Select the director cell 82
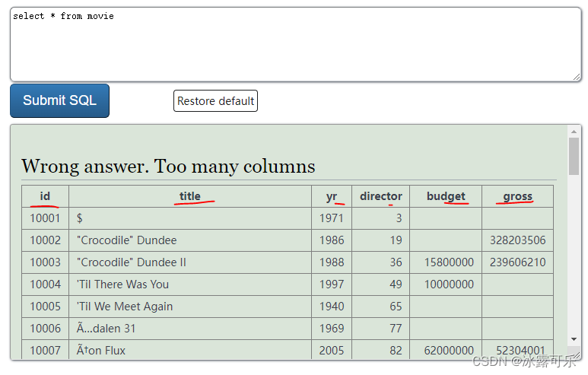Screen dimensions: 588x375 [x=380, y=350]
